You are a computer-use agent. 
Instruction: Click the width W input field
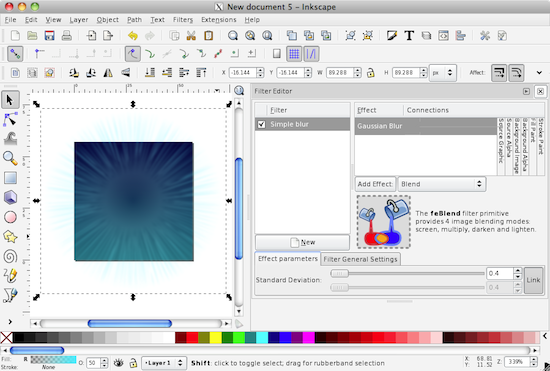tap(340, 73)
